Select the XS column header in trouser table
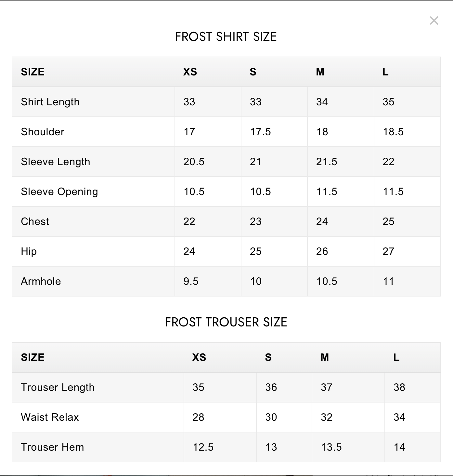This screenshot has height=476, width=453. [x=199, y=357]
